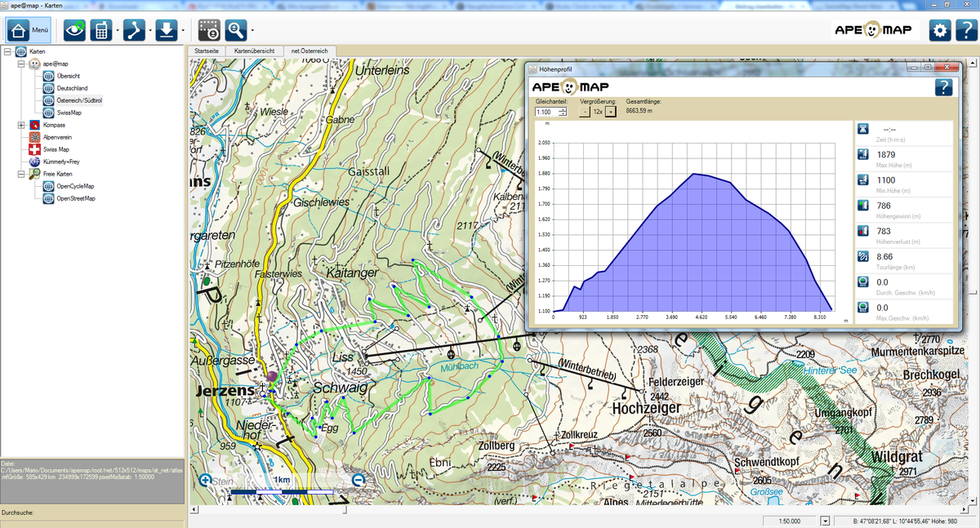Screen dimensions: 980x528
Task: Zoom in with plus icon on map
Action: pos(204,481)
